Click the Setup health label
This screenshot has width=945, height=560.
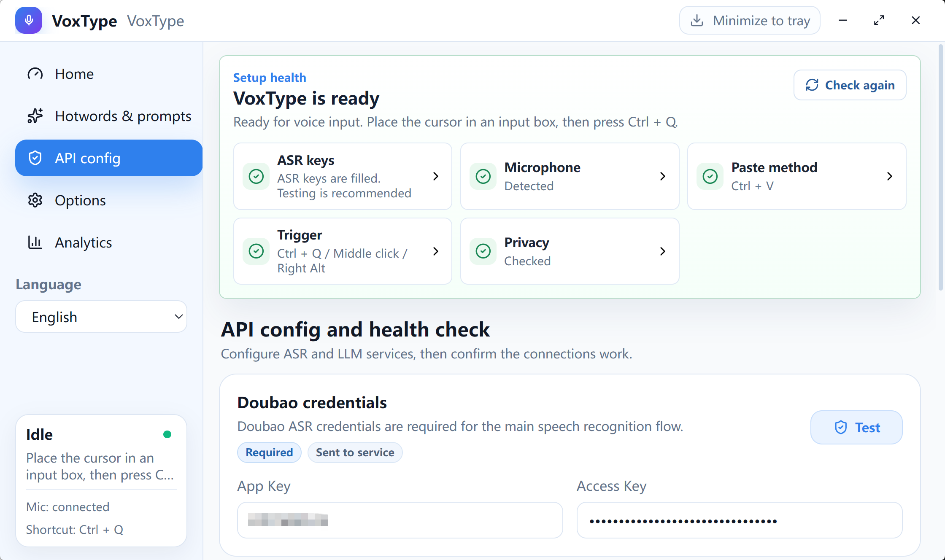(x=270, y=78)
